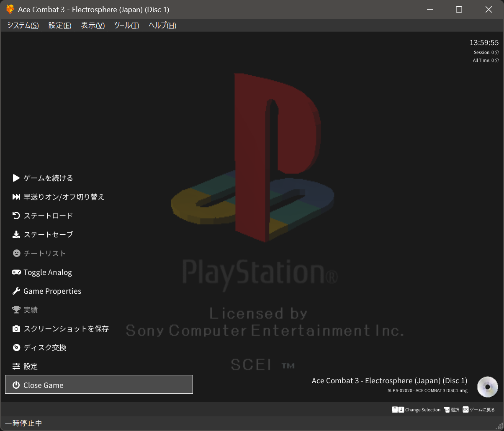Click the ESC key hint icon
The width and height of the screenshot is (504, 431).
pyautogui.click(x=465, y=410)
